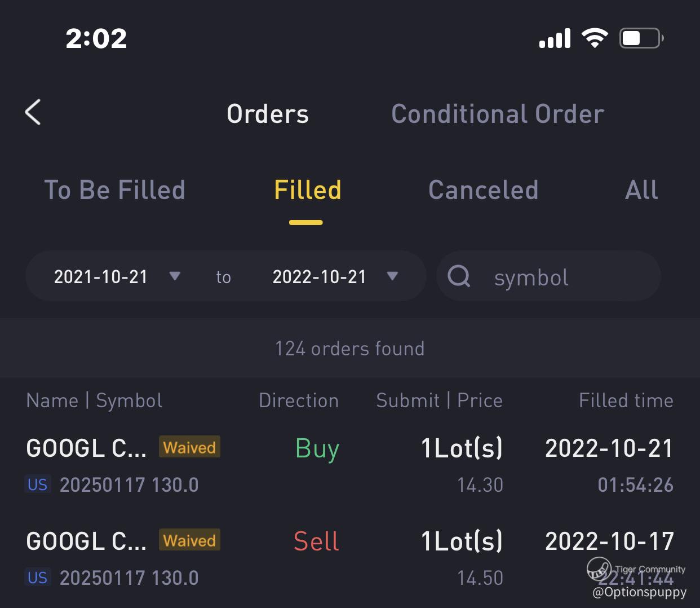The width and height of the screenshot is (700, 608).
Task: Tap the Tiger Community watermark logo
Action: (x=599, y=569)
